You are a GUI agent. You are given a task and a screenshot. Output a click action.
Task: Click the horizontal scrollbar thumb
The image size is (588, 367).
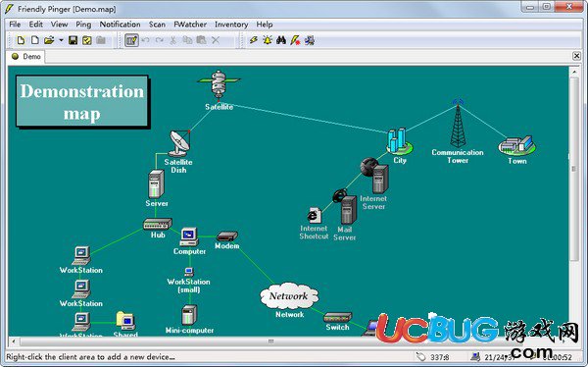270,341
